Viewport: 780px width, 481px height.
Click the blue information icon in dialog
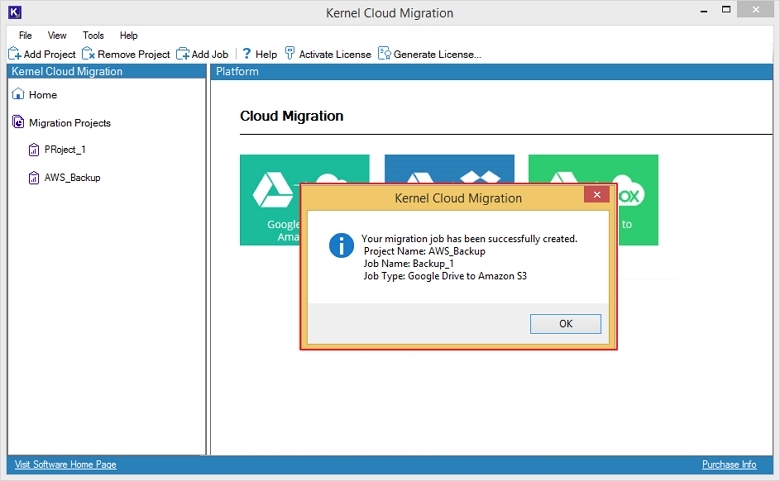tap(341, 245)
